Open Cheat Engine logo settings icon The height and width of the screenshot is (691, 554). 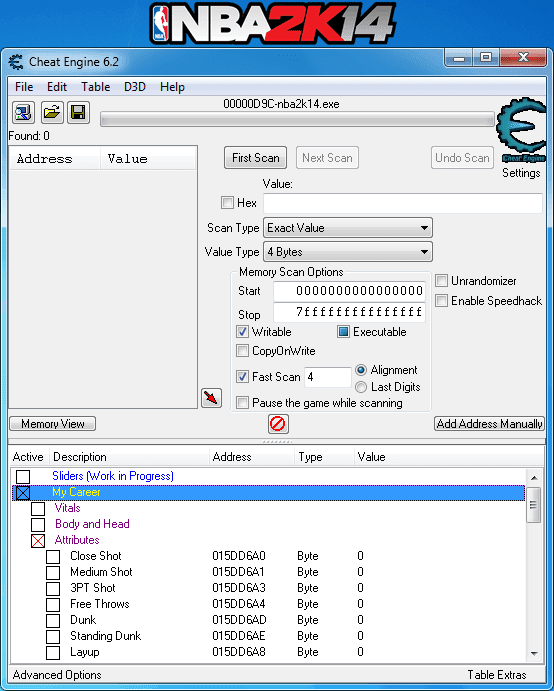521,131
